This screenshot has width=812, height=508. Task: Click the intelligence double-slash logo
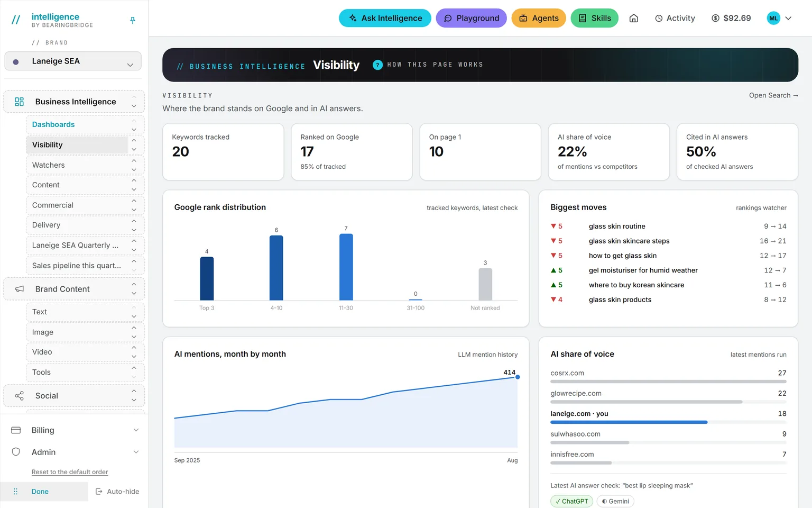[x=16, y=20]
